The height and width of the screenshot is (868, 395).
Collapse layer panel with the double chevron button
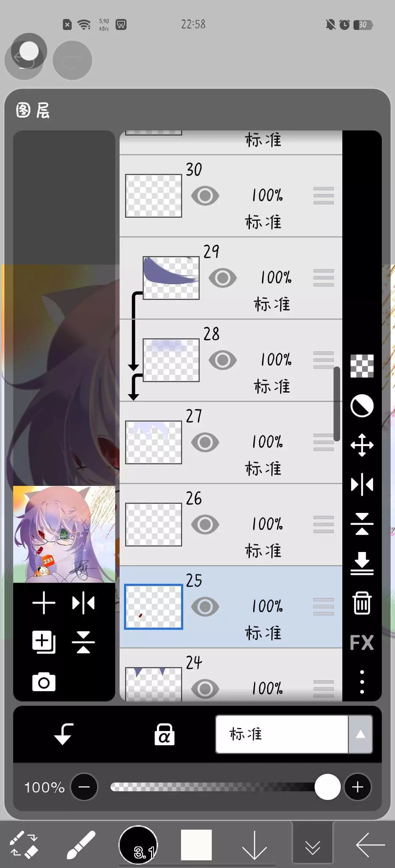pos(313,845)
